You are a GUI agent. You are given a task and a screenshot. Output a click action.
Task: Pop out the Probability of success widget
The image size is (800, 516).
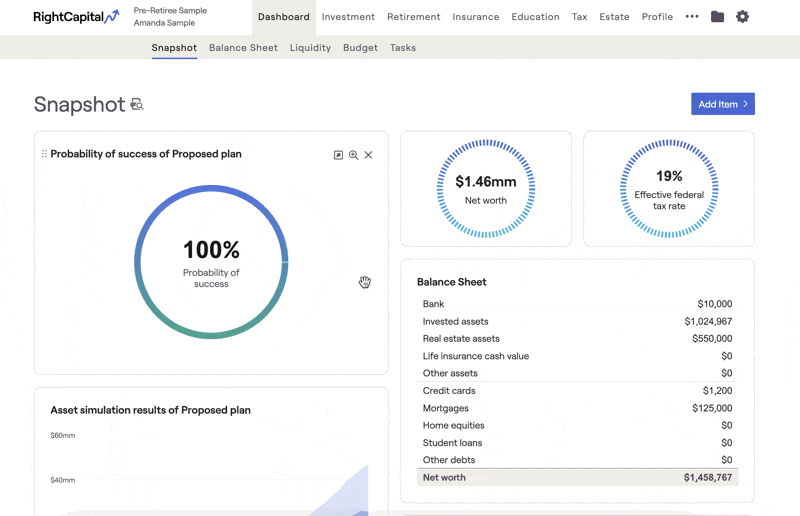338,155
